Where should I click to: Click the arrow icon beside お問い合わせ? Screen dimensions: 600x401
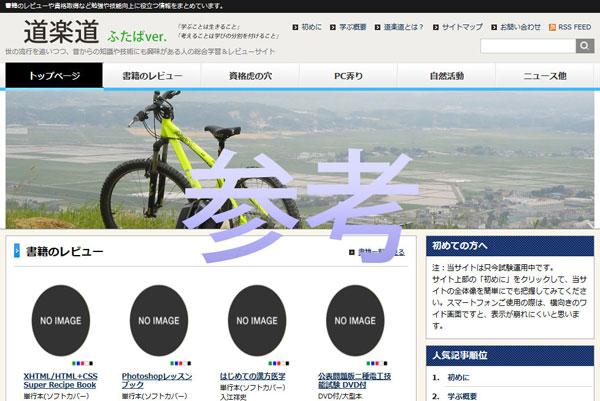pyautogui.click(x=494, y=27)
